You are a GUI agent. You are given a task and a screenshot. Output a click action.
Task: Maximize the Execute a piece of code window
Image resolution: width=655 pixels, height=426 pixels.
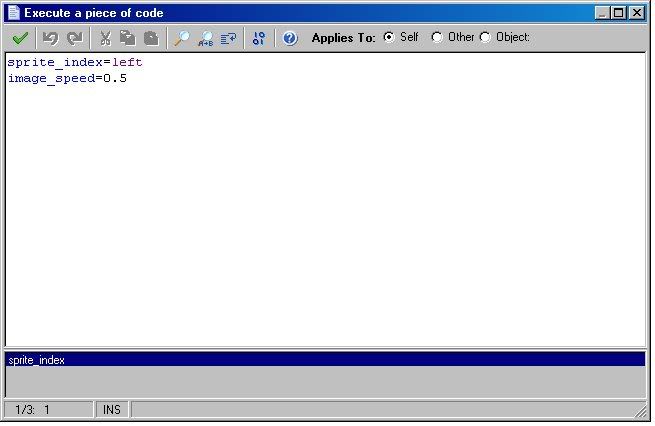click(618, 13)
